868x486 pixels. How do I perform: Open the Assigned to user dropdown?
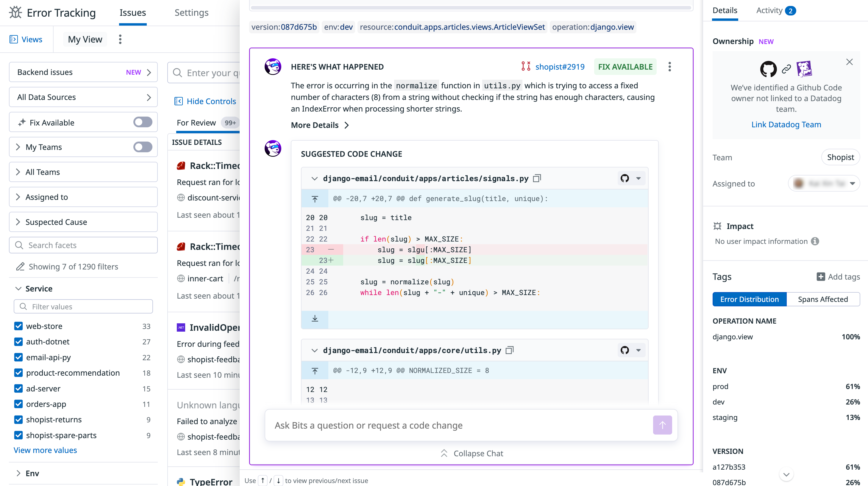824,184
